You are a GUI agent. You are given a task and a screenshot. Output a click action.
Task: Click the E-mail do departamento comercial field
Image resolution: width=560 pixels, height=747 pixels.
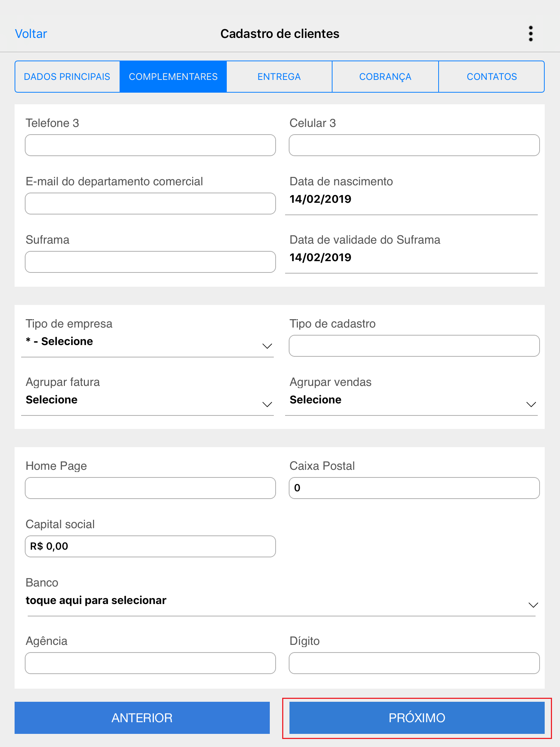[x=150, y=204]
